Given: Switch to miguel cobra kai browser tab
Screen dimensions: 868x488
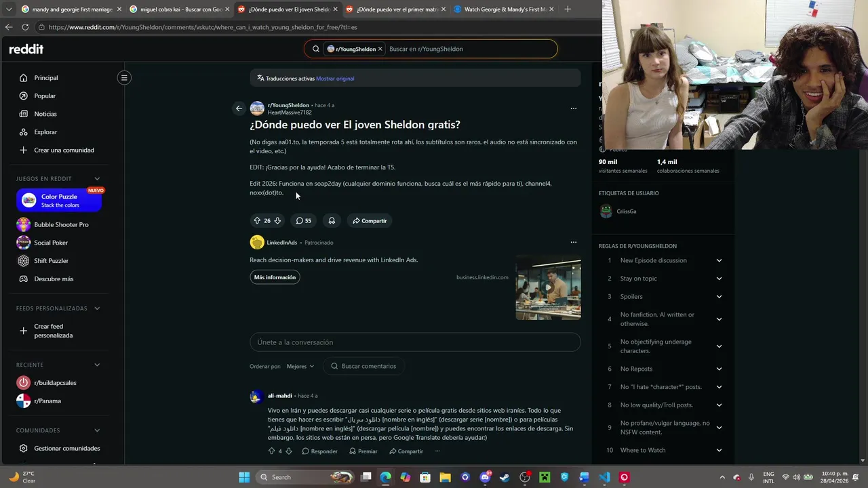Looking at the screenshot, I should tap(179, 9).
